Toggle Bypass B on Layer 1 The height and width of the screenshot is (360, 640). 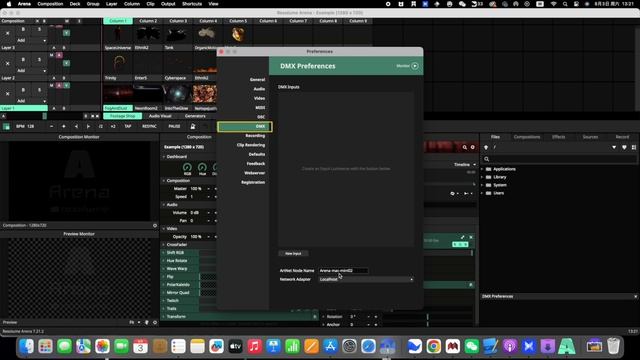[x=23, y=90]
